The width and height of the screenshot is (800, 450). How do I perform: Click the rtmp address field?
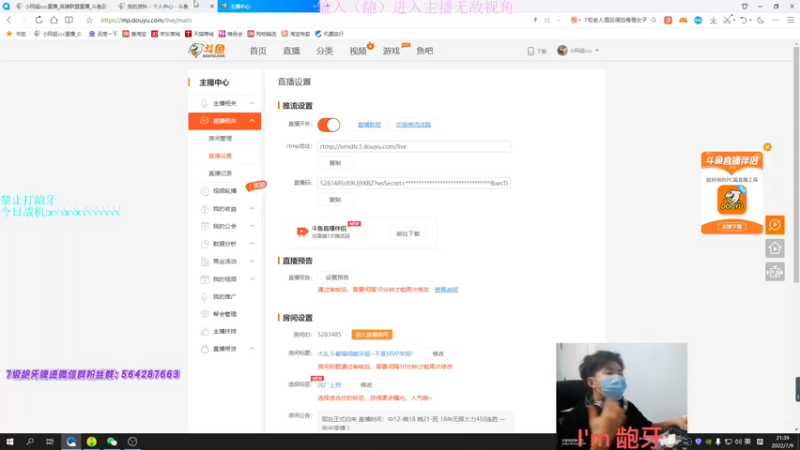pyautogui.click(x=414, y=146)
